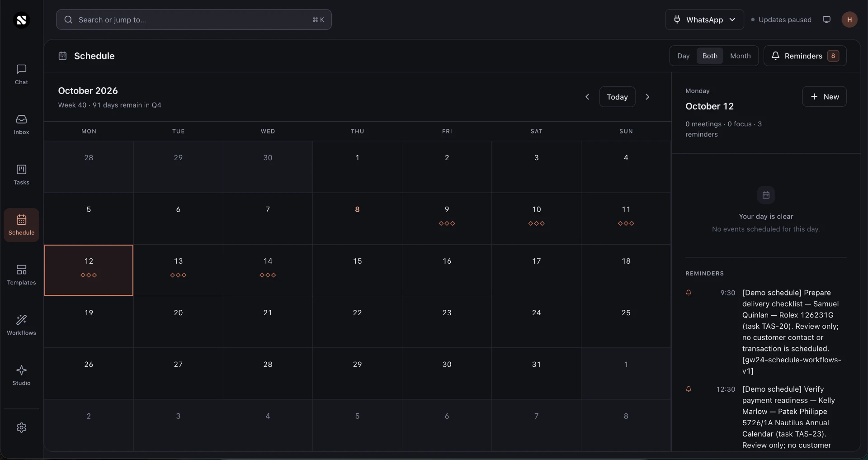Select October 14 in the calendar
868x460 pixels.
click(x=268, y=270)
